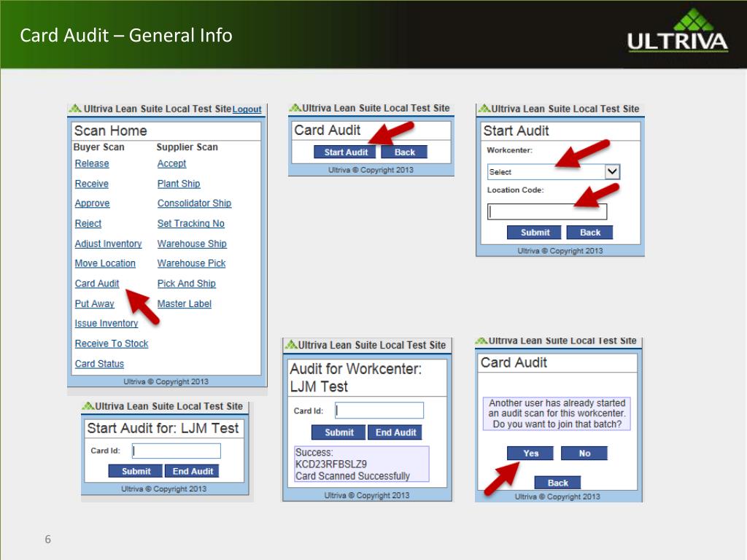Click Submit in Start Audit for LJM Test

tap(135, 472)
